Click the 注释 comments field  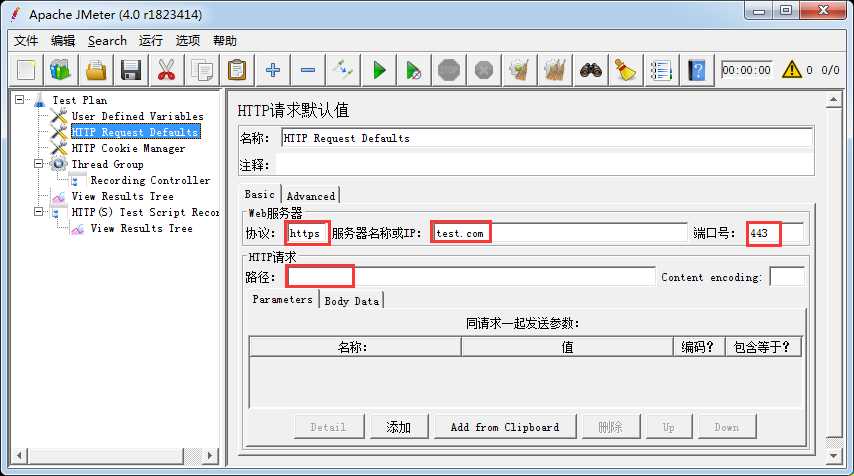coord(545,165)
